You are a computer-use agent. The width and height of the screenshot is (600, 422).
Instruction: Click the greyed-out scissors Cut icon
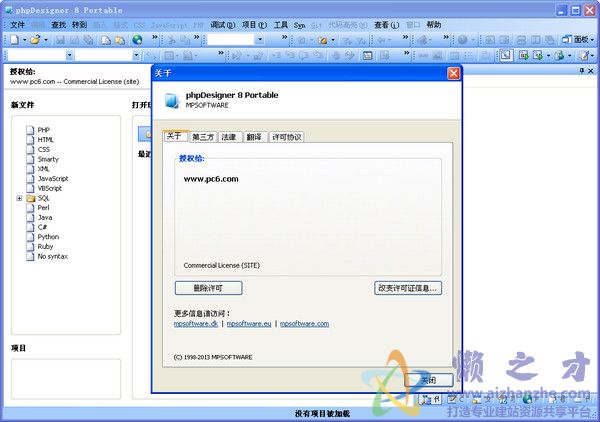click(x=172, y=40)
